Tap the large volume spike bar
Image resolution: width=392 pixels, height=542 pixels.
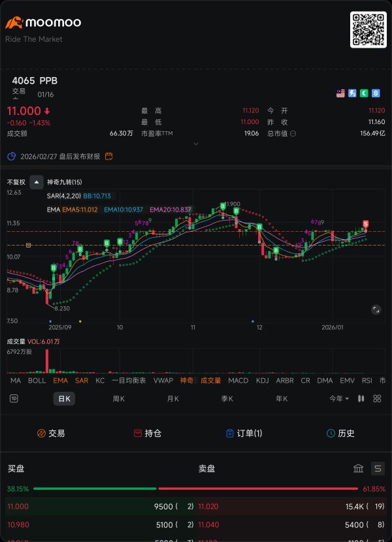pos(47,361)
